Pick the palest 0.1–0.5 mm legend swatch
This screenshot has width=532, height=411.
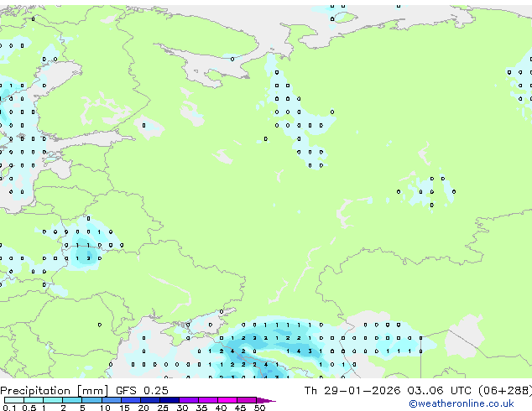[14, 400]
